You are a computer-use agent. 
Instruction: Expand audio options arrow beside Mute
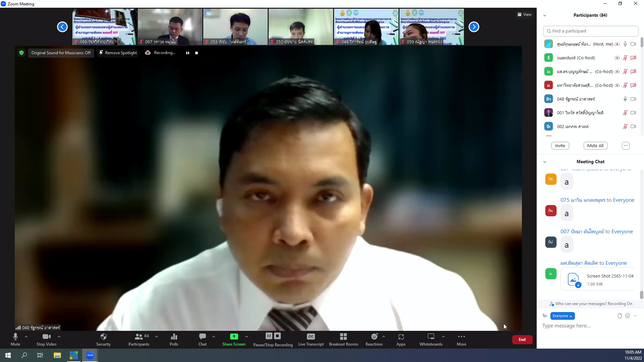[x=26, y=337]
